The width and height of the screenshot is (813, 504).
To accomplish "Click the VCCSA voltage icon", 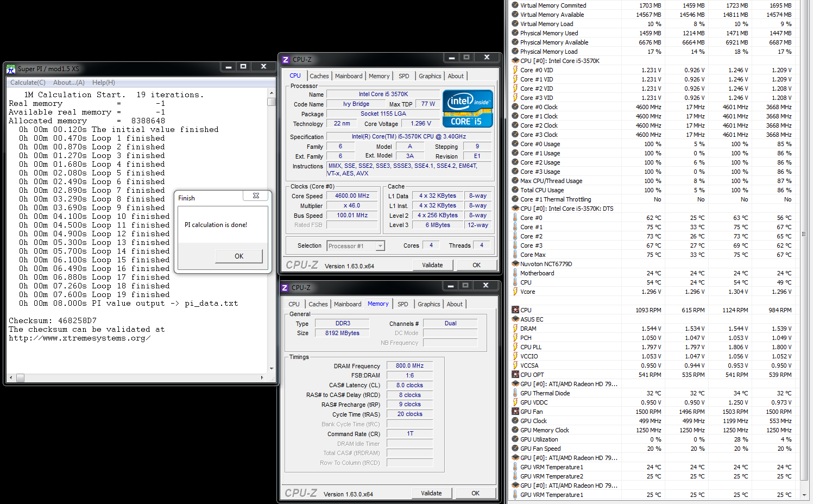I will tap(515, 366).
